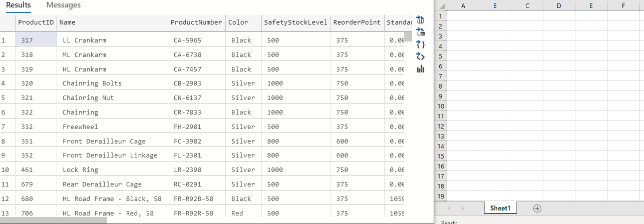The image size is (644, 224).
Task: Click the Save as XML icon
Action: click(421, 56)
